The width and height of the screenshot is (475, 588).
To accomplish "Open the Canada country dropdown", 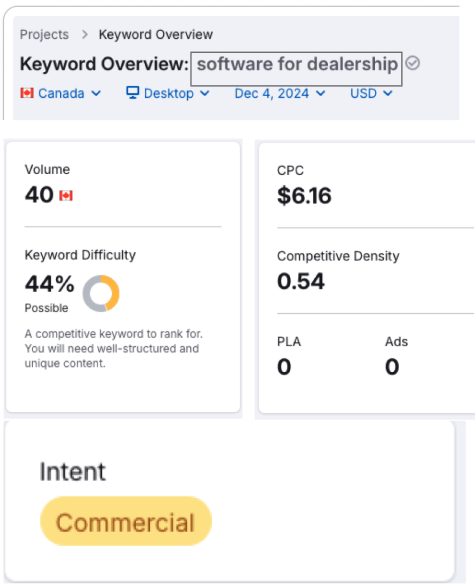I will 60,93.
